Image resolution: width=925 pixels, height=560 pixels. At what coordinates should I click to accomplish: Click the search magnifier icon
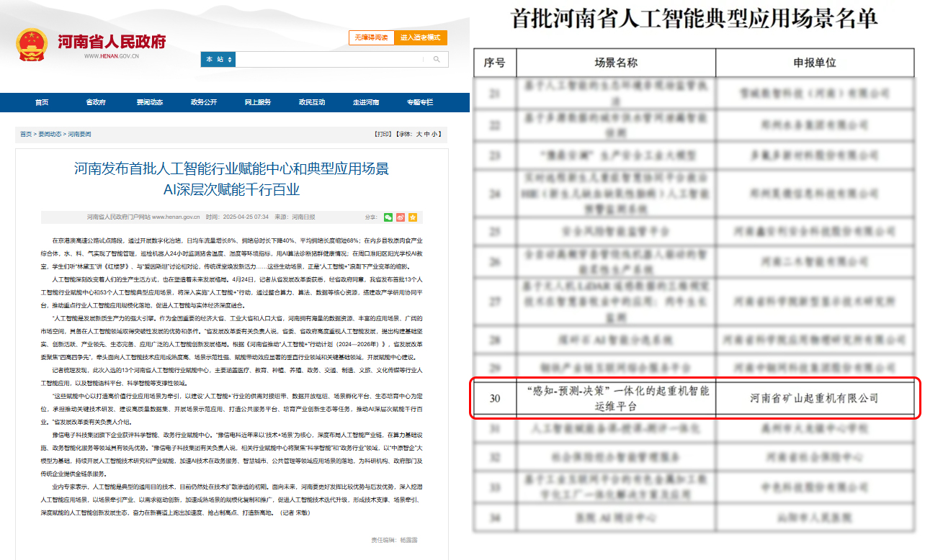437,59
